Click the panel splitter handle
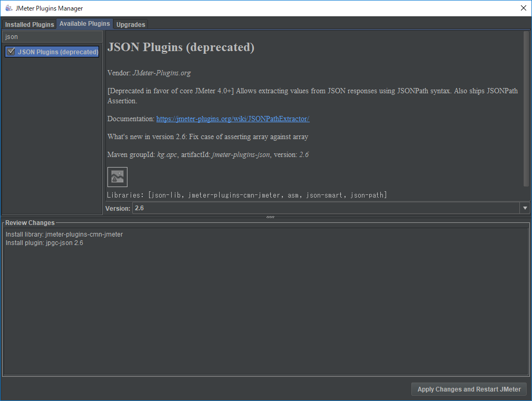Viewport: 532px width, 401px height. click(270, 217)
